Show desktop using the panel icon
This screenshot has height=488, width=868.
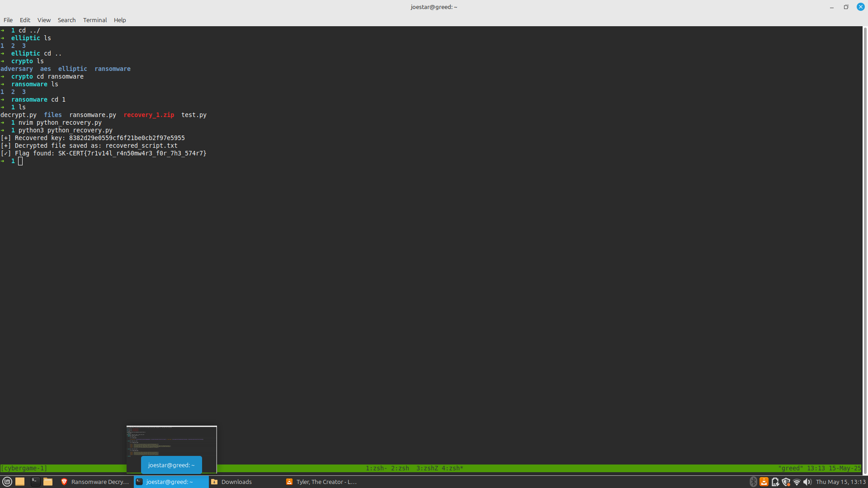[x=20, y=482]
